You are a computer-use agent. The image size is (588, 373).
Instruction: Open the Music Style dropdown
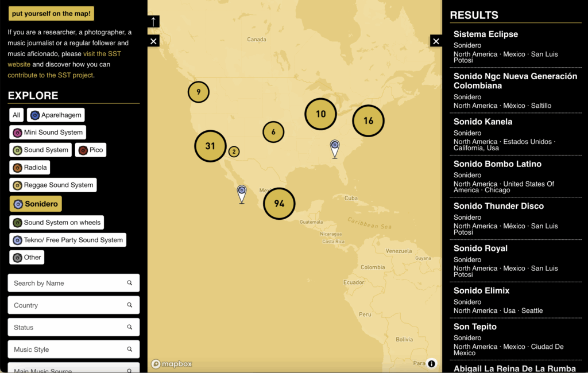tap(73, 349)
